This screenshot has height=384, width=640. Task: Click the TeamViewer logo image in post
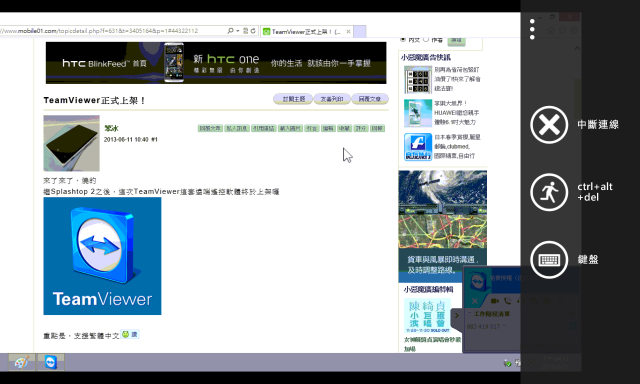pyautogui.click(x=102, y=256)
